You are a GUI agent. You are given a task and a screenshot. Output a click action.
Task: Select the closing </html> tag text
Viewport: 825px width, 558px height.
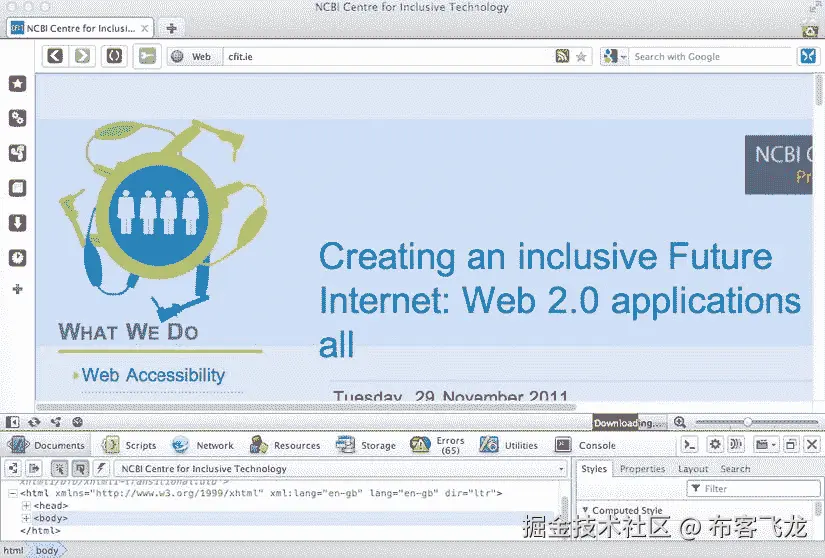(40, 531)
